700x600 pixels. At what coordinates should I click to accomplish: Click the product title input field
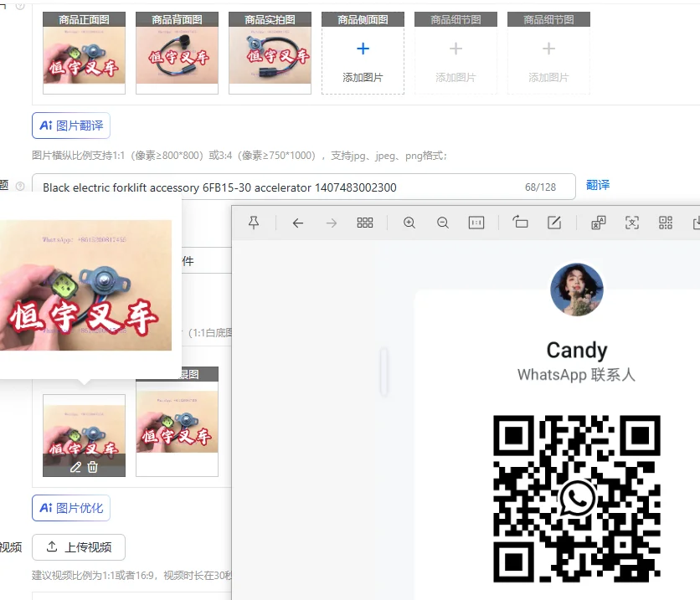[x=304, y=187]
